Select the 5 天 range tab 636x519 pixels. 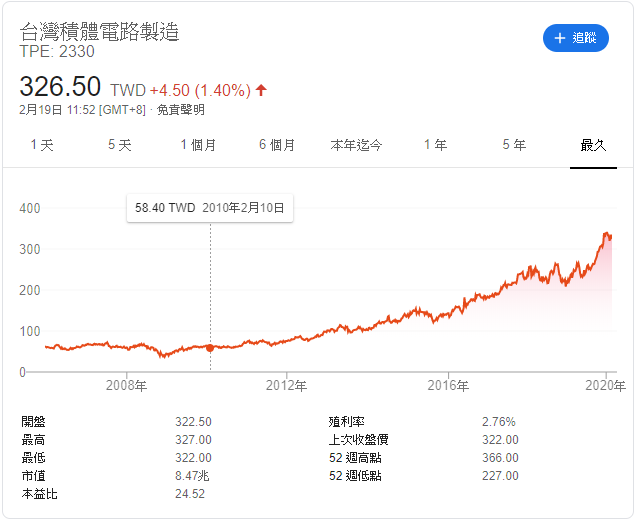click(x=120, y=145)
